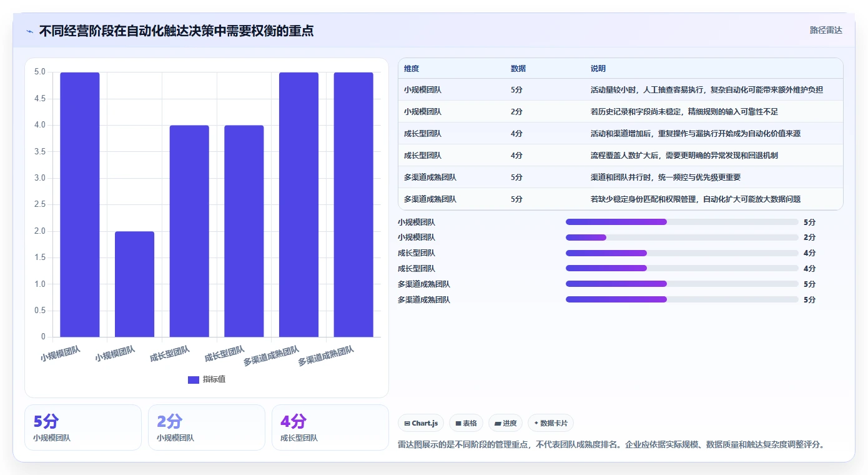The width and height of the screenshot is (868, 475).
Task: Click the 小规模团队 progress bar showing 2分
Action: click(682, 237)
